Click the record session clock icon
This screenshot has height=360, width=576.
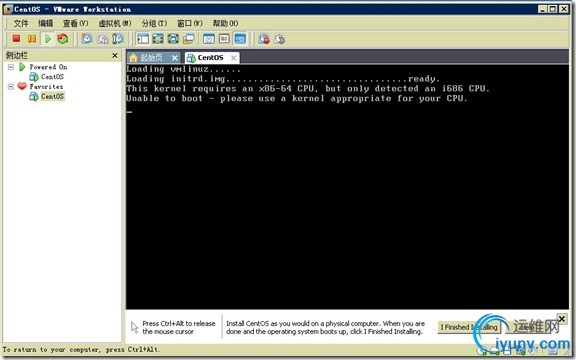coord(264,38)
